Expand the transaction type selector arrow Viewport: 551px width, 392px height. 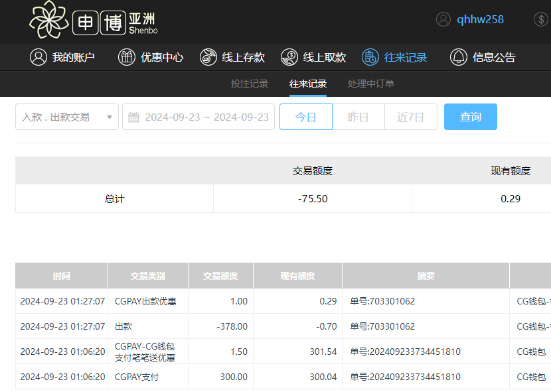[x=110, y=116]
